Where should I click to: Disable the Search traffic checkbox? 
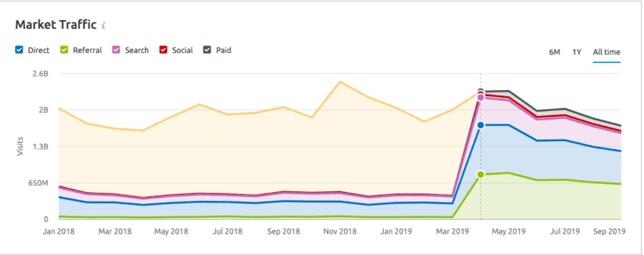116,50
